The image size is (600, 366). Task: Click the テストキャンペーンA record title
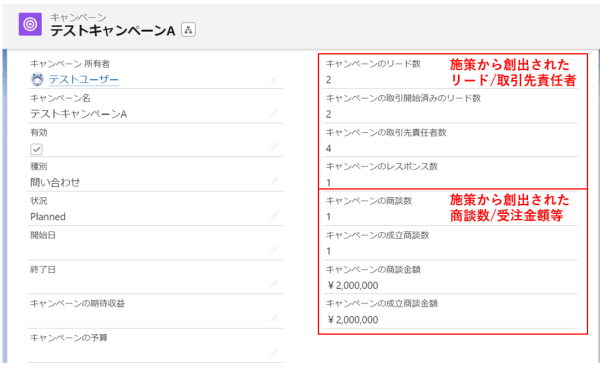(112, 30)
